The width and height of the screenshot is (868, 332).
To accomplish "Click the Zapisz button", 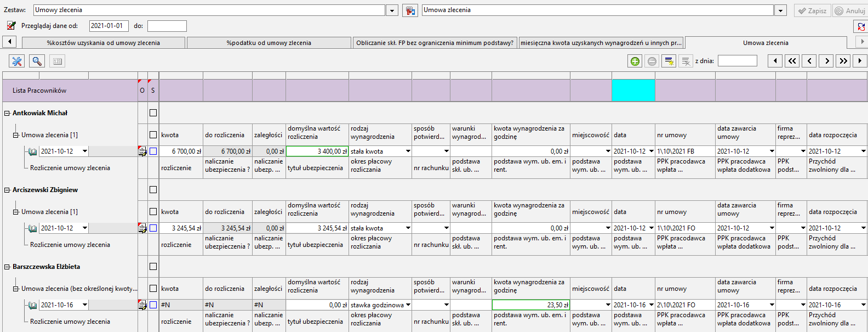I will pos(812,10).
